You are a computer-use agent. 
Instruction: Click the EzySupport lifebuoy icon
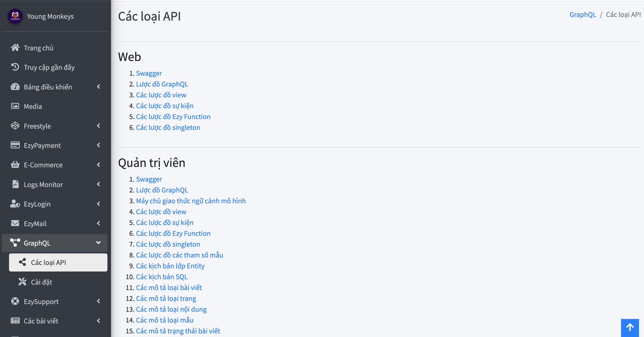15,301
